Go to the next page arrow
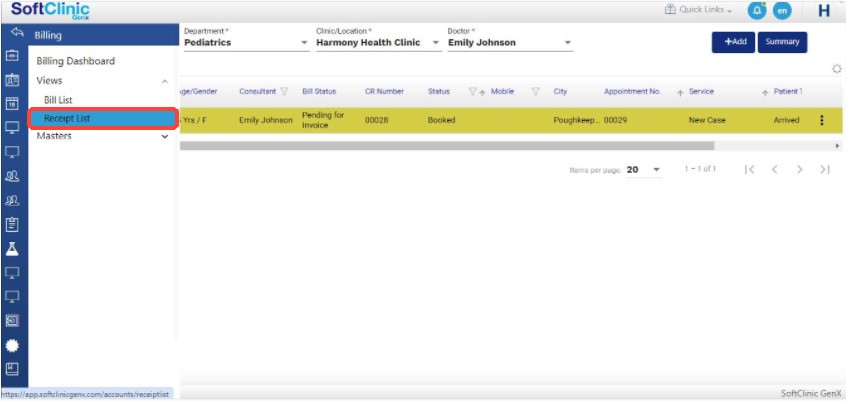Image resolution: width=846 pixels, height=401 pixels. click(x=800, y=170)
